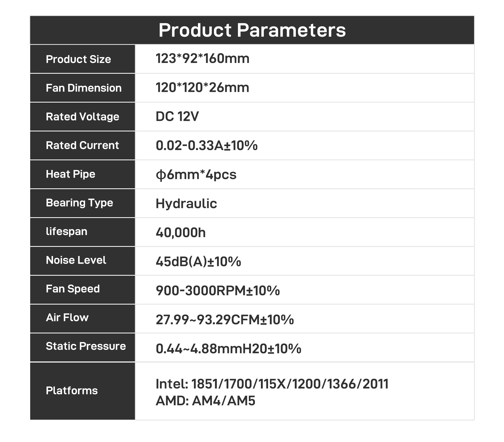Select the Product Size label cell
The width and height of the screenshot is (504, 442).
pyautogui.click(x=82, y=59)
